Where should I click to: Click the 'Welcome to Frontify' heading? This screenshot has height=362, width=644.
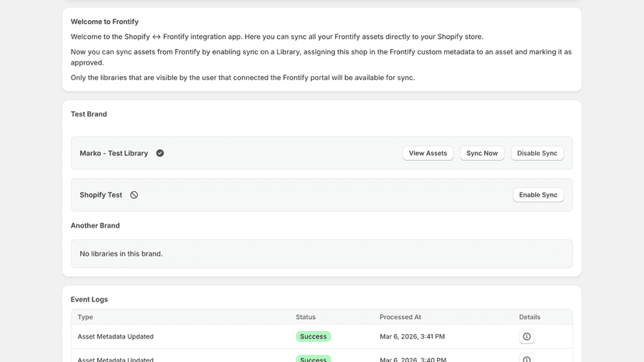pos(104,22)
